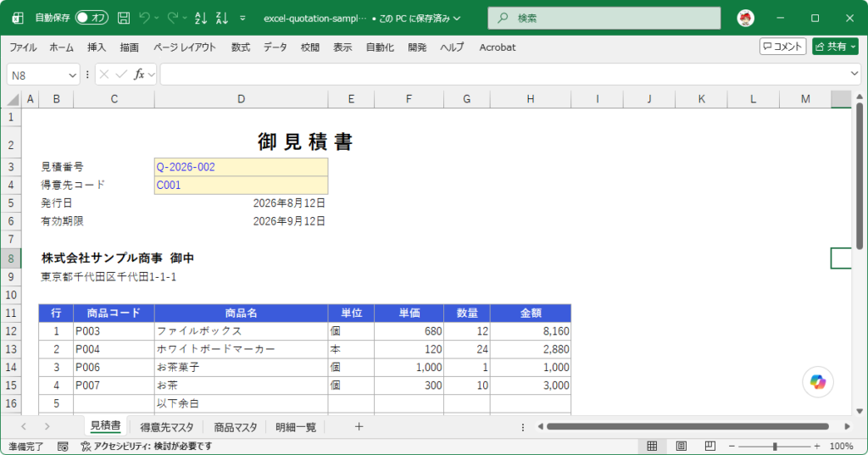868x455 pixels.
Task: Switch to the 得意先マスタ sheet tab
Action: 167,427
